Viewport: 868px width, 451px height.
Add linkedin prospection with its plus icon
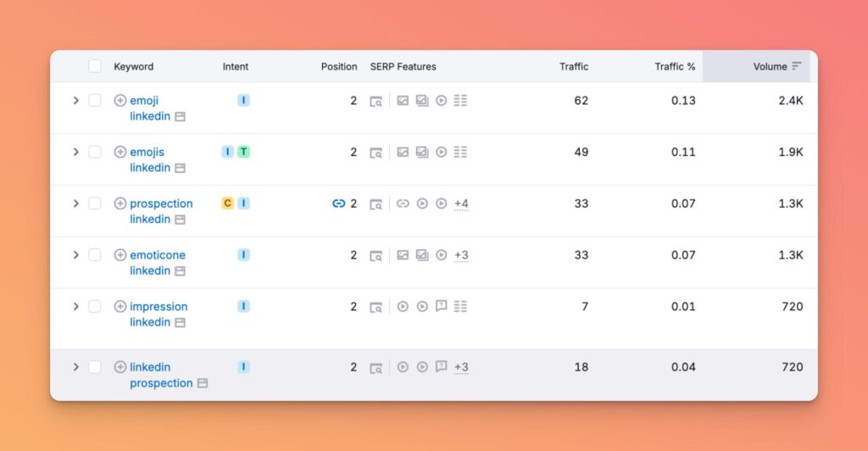pos(120,367)
